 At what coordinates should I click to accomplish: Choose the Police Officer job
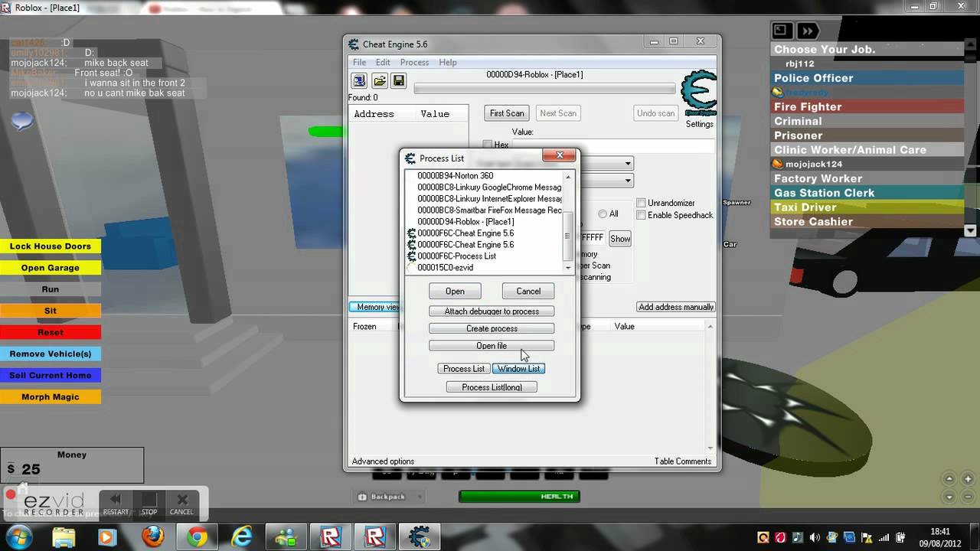tap(867, 78)
